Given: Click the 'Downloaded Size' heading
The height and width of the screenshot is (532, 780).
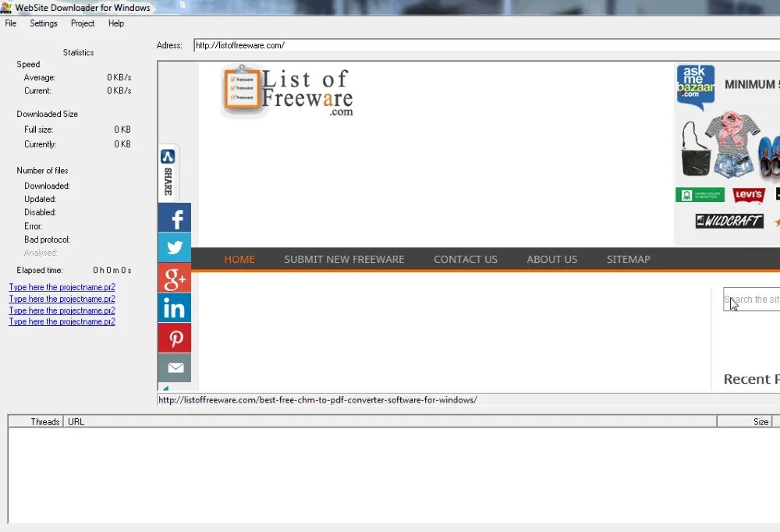Looking at the screenshot, I should point(48,114).
